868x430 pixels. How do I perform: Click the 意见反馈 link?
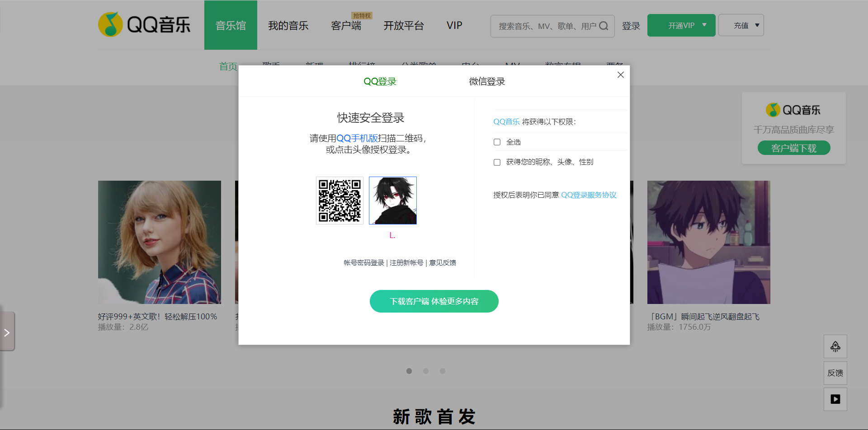tap(443, 262)
